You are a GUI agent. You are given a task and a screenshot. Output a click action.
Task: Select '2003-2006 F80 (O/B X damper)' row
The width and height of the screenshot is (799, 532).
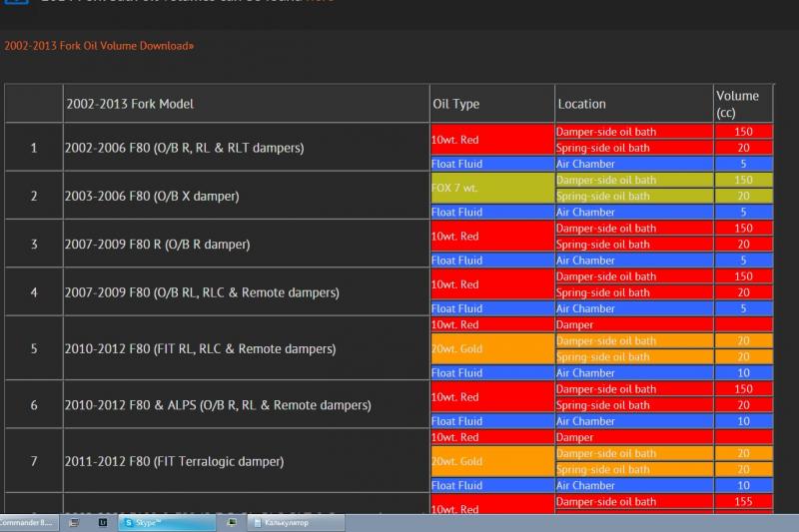[246, 196]
